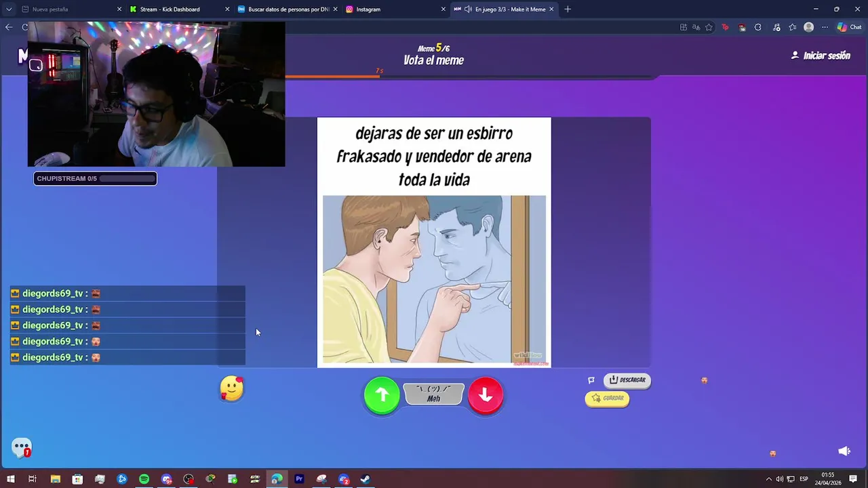This screenshot has width=868, height=488.
Task: Close the Make it Meme tab
Action: click(x=551, y=9)
